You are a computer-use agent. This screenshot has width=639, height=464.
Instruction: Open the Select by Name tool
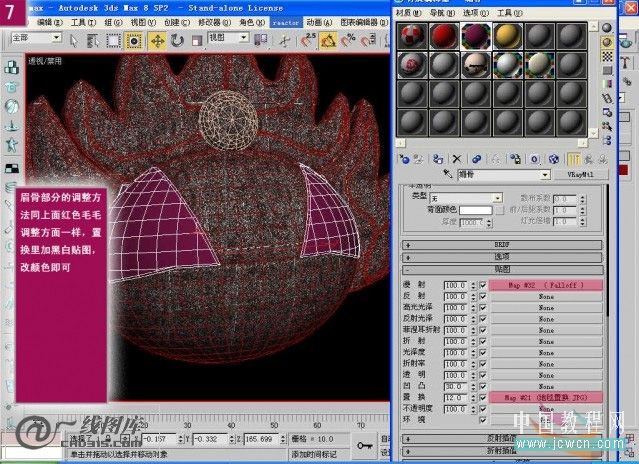point(93,40)
